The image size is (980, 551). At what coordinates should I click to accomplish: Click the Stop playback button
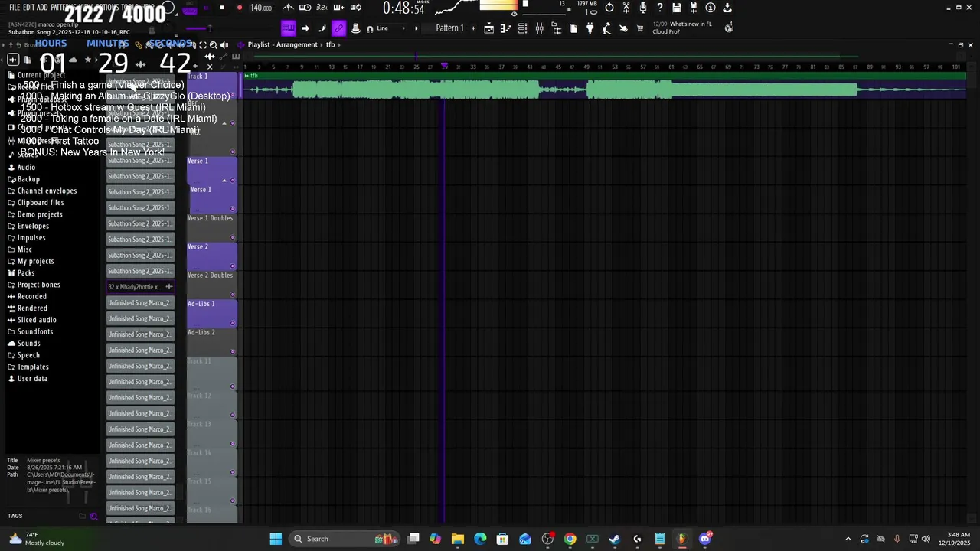tap(222, 8)
